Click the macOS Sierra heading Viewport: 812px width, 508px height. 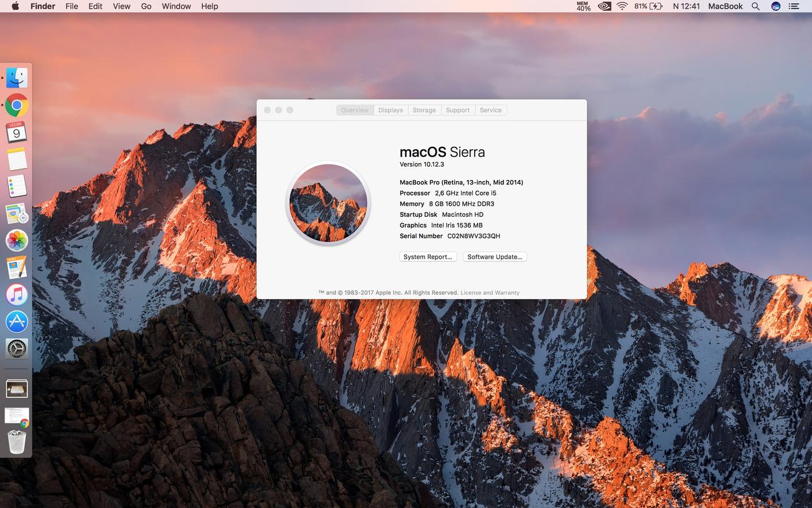tap(442, 152)
